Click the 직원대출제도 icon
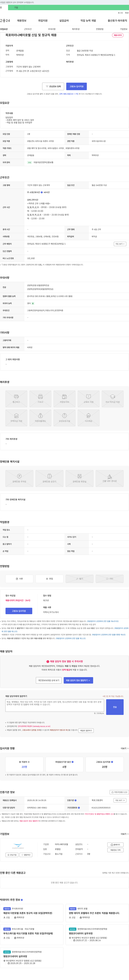This screenshot has height=980, width=129. pyautogui.click(x=40, y=417)
